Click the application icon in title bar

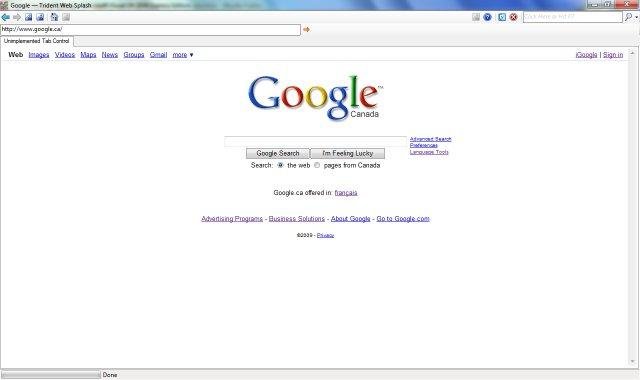pos(4,5)
